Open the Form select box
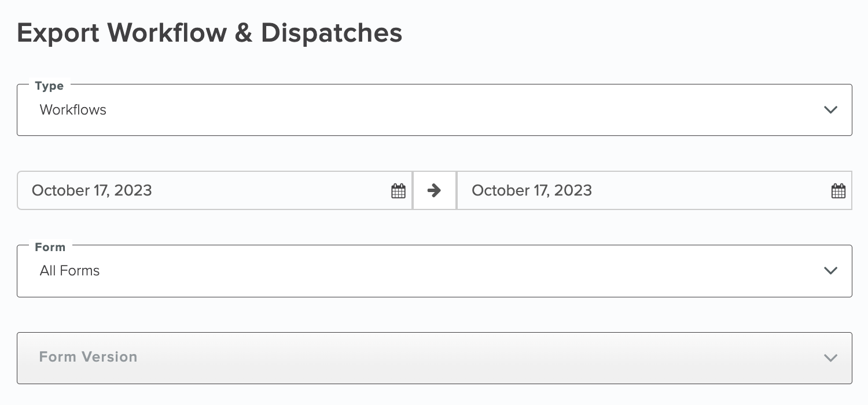The image size is (868, 405). [x=435, y=271]
